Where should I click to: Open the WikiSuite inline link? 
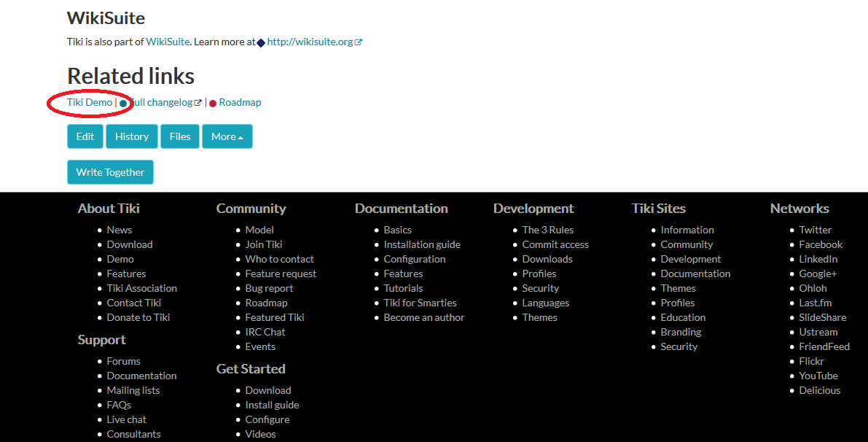click(168, 42)
